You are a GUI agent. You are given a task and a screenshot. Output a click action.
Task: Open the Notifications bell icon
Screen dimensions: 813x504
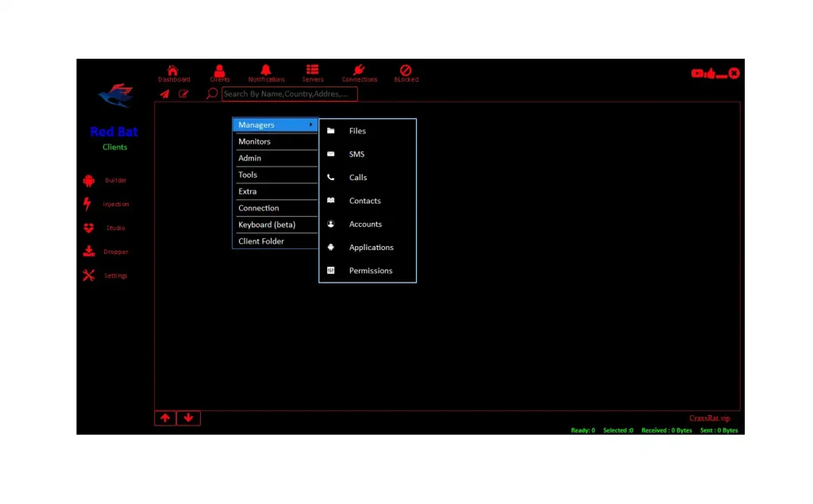click(266, 71)
